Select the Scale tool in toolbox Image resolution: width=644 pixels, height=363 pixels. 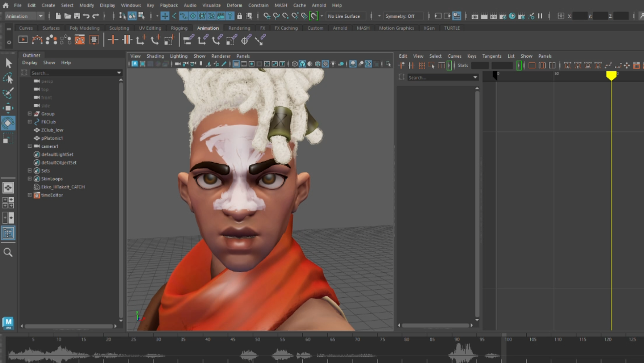pos(8,139)
